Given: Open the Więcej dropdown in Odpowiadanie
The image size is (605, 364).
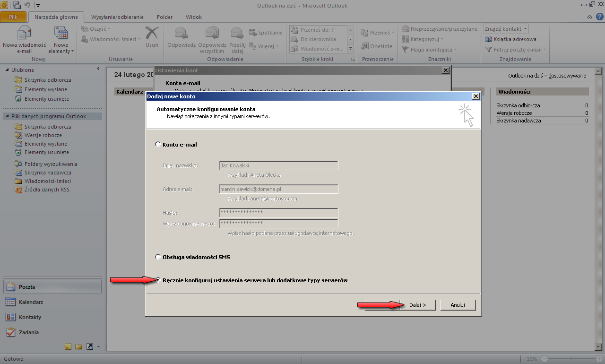Looking at the screenshot, I should 264,46.
